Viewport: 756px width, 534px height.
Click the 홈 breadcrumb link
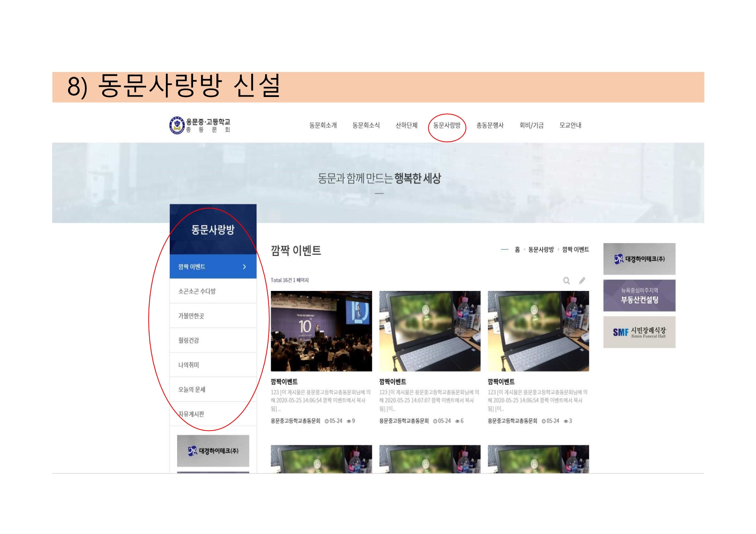[x=517, y=250]
